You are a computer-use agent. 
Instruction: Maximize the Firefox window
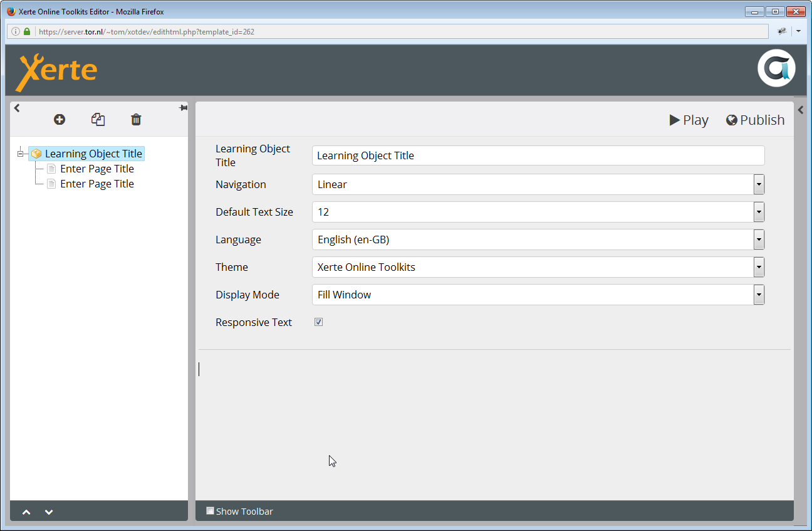pos(775,11)
